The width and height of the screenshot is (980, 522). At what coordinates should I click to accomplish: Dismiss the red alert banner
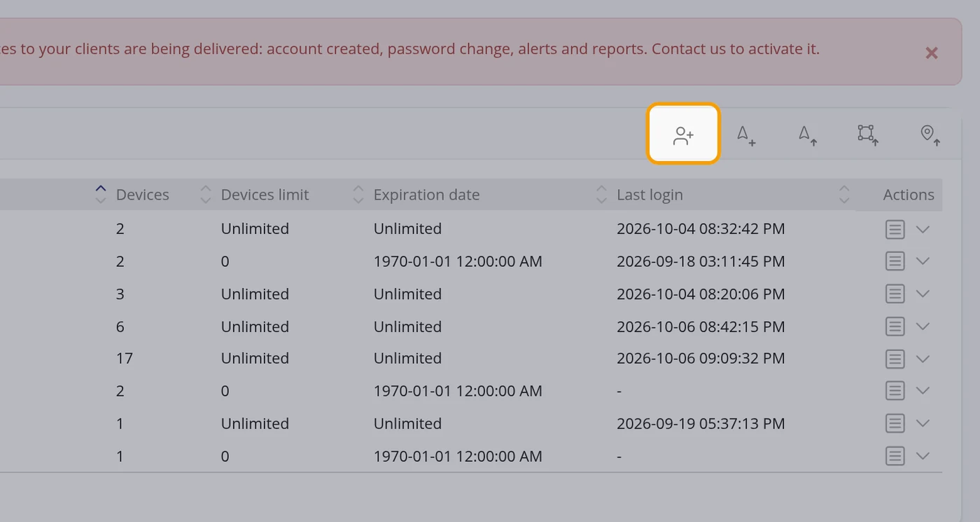click(932, 53)
